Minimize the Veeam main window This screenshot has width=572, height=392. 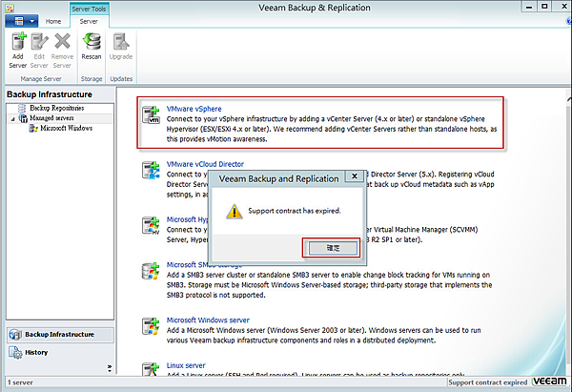pyautogui.click(x=529, y=7)
